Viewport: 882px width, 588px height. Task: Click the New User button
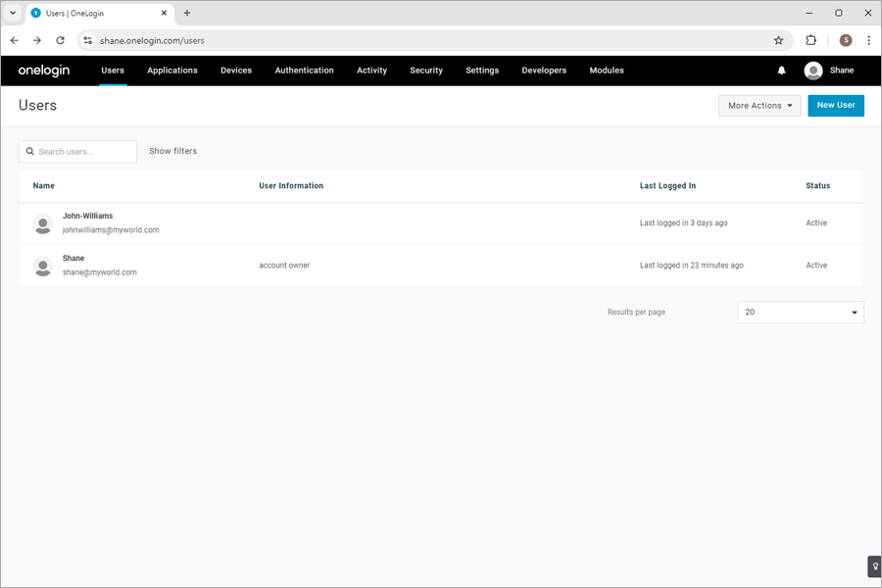point(836,106)
